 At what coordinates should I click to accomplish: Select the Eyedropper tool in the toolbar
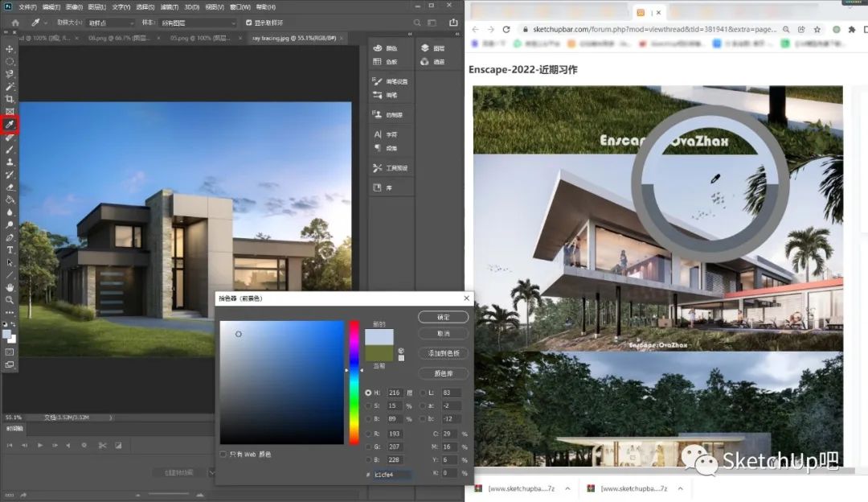10,125
